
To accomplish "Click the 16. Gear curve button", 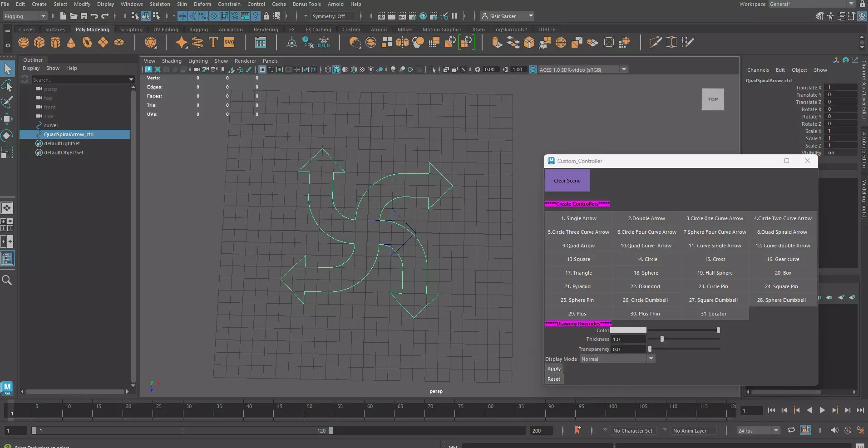I will pos(783,259).
